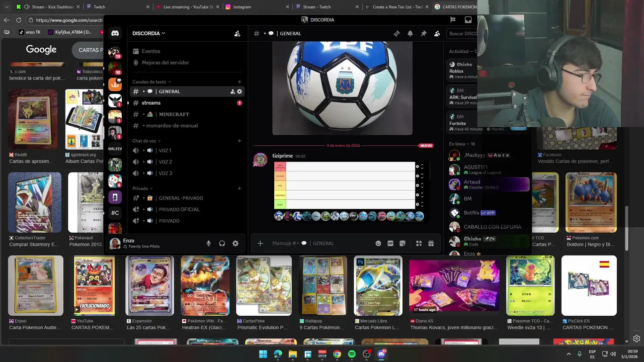Open the soccer ball image in chat
This screenshot has height=362, width=644.
click(342, 88)
